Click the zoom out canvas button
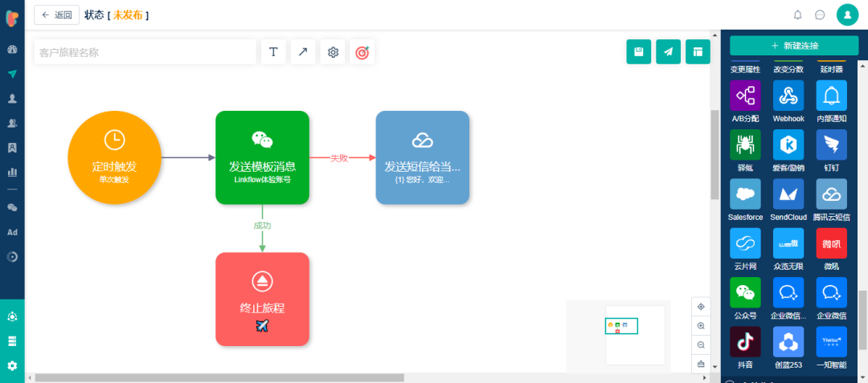 pyautogui.click(x=701, y=345)
